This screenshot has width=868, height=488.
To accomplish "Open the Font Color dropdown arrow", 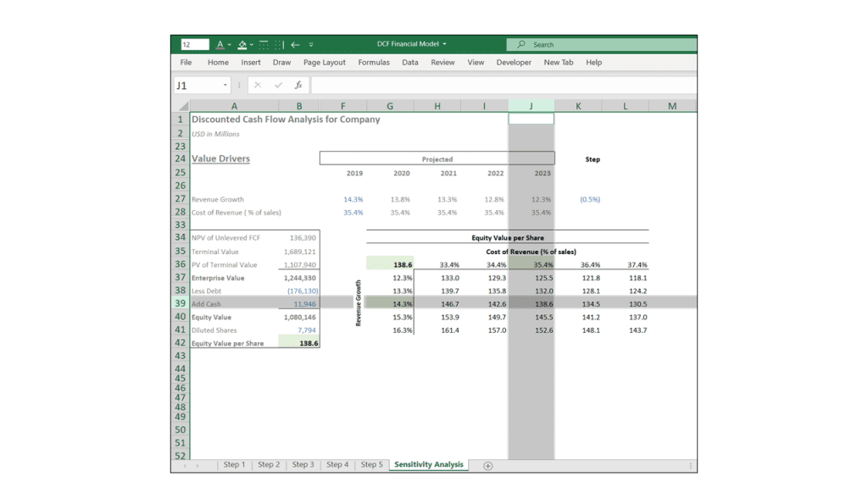I will pos(230,44).
